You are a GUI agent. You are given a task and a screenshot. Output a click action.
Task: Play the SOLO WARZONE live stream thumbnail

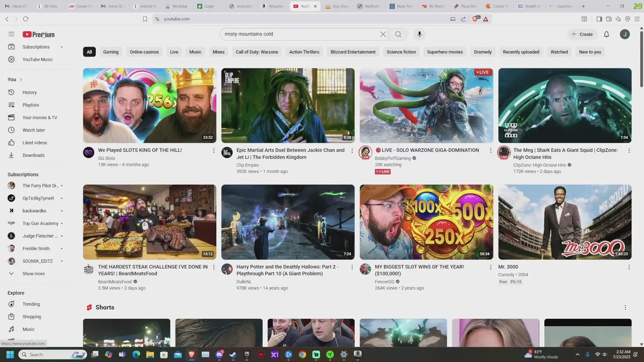point(426,106)
